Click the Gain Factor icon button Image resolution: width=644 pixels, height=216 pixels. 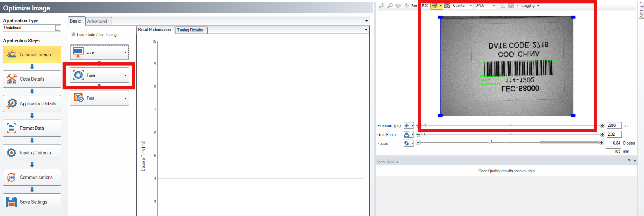(407, 134)
